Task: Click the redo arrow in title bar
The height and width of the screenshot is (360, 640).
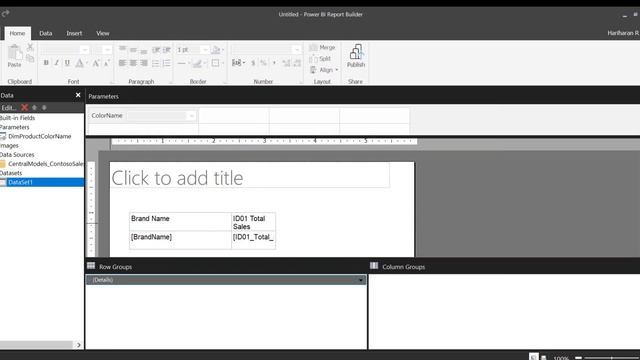Action: [x=5, y=13]
